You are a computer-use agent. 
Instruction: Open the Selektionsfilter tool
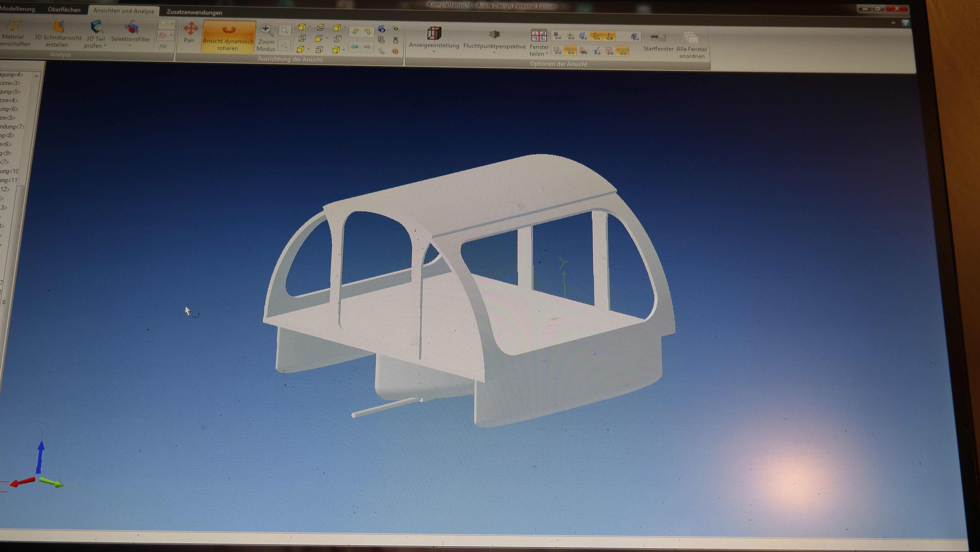(x=131, y=34)
